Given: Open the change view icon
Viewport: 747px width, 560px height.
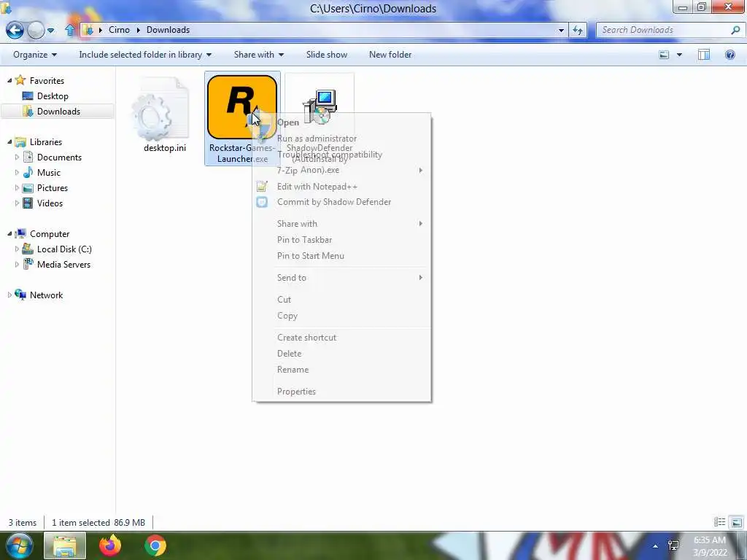Looking at the screenshot, I should click(664, 55).
